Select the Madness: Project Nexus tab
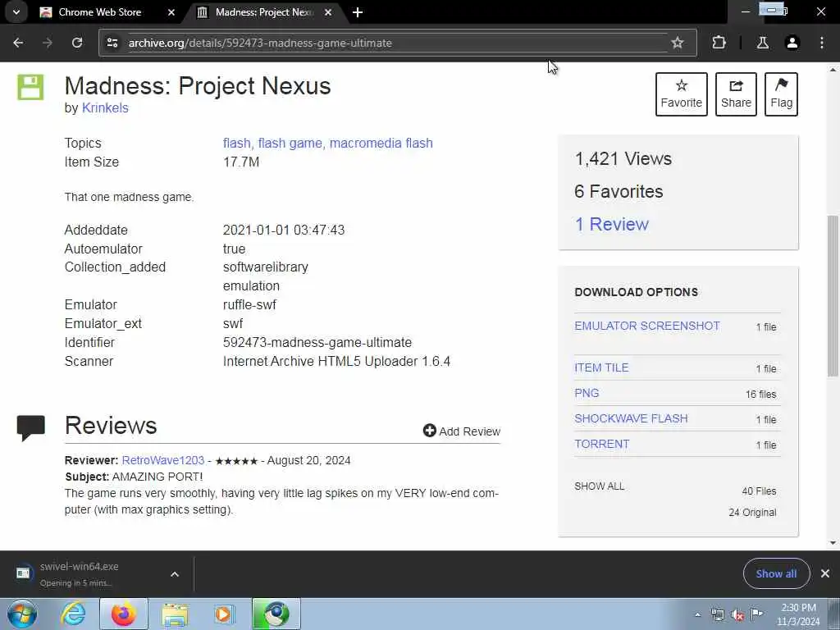Viewport: 840px width, 630px height. pyautogui.click(x=263, y=11)
